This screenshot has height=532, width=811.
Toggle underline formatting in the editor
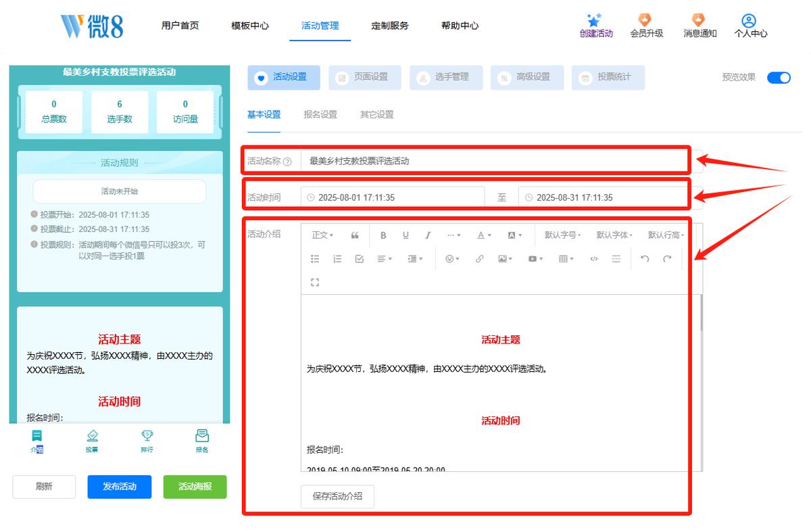pyautogui.click(x=405, y=235)
